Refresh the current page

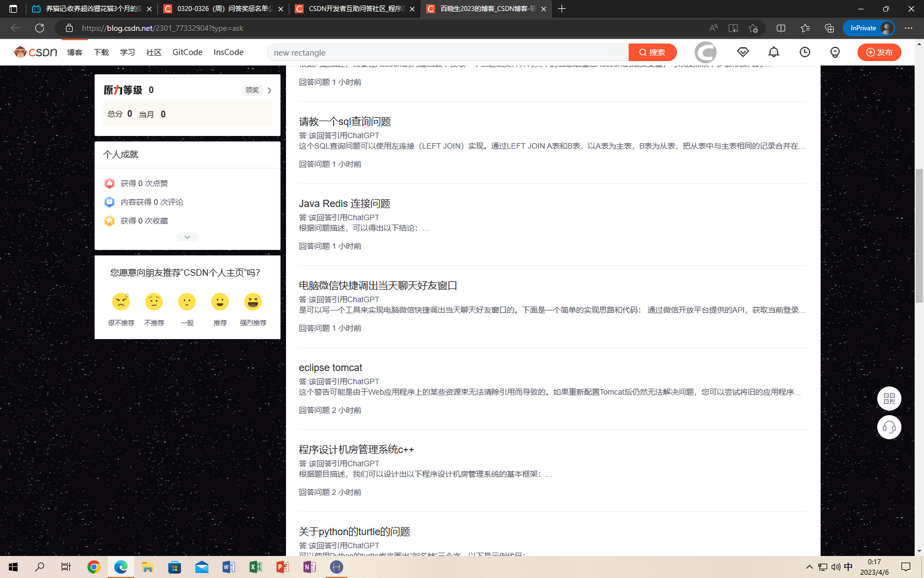point(40,28)
